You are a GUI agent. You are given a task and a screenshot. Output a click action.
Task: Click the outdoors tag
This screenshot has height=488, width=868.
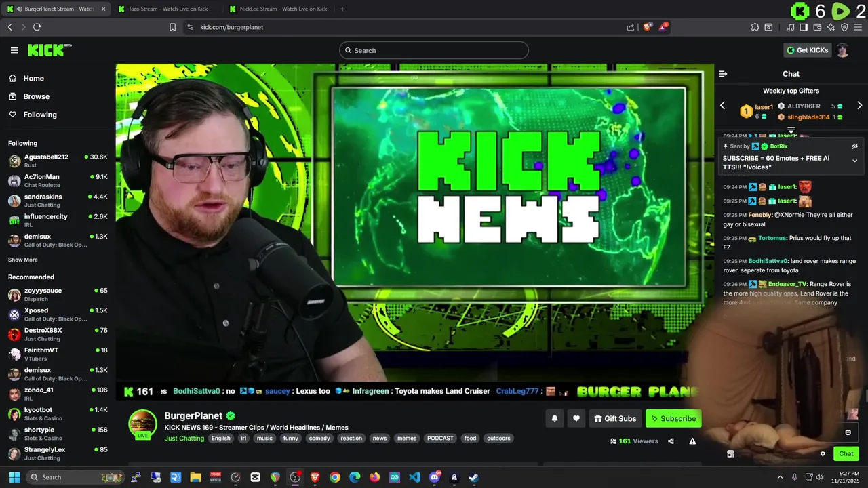498,439
